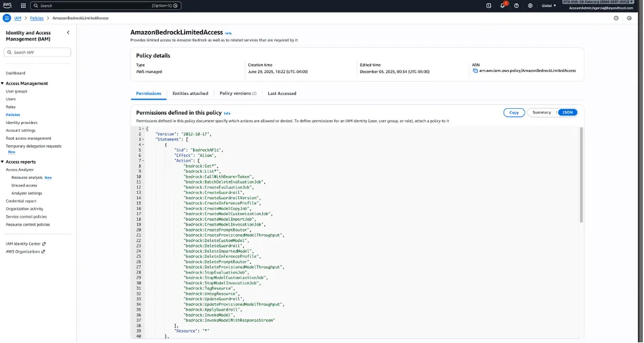Image resolution: width=644 pixels, height=343 pixels.
Task: Open Policies in the sidebar
Action: coord(13,115)
